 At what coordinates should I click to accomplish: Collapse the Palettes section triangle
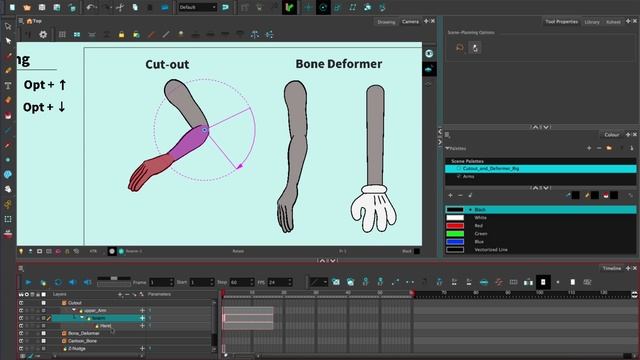448,149
